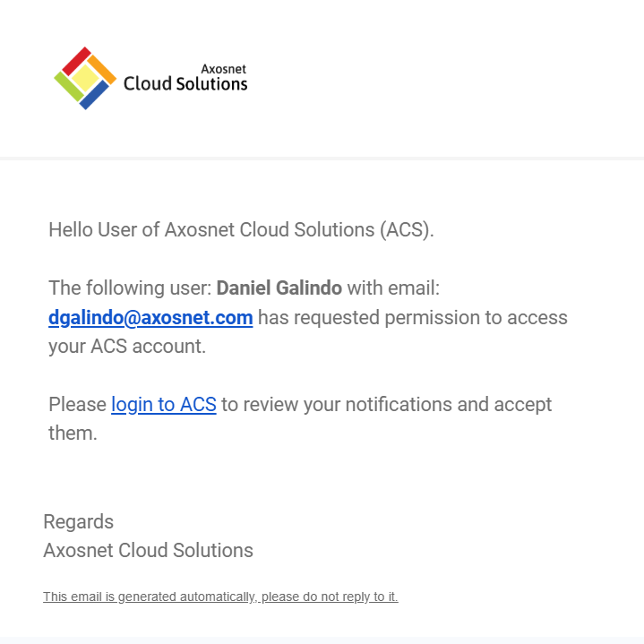644x644 pixels.
Task: Follow the "login to ACS" link
Action: pyautogui.click(x=164, y=404)
